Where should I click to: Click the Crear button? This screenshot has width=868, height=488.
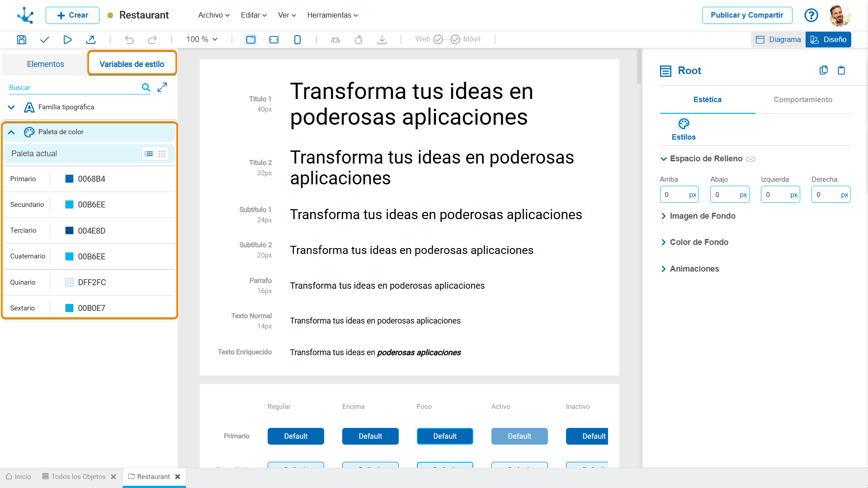(72, 15)
